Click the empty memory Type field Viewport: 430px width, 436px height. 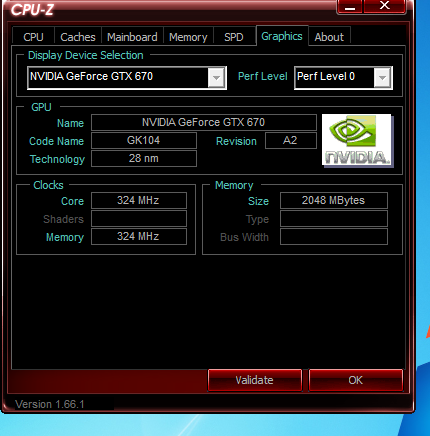(334, 218)
